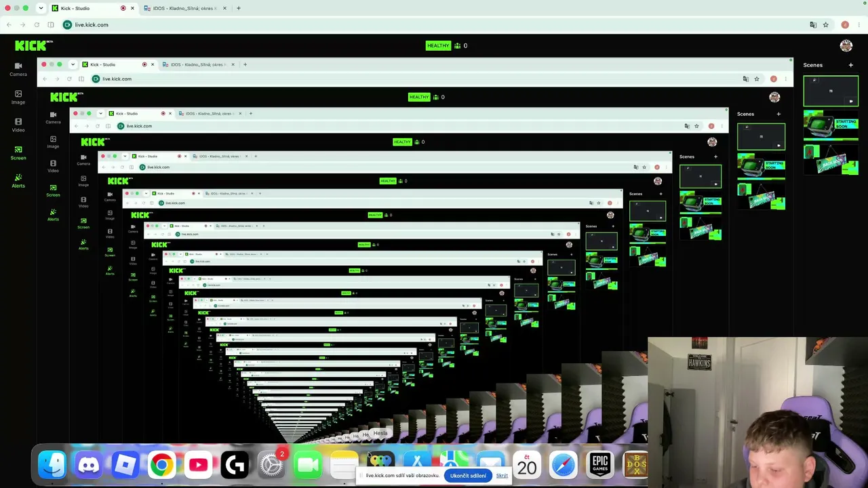Switch to the topmost IDOS Kladno tab
Screen dimensions: 868x488
point(185,8)
